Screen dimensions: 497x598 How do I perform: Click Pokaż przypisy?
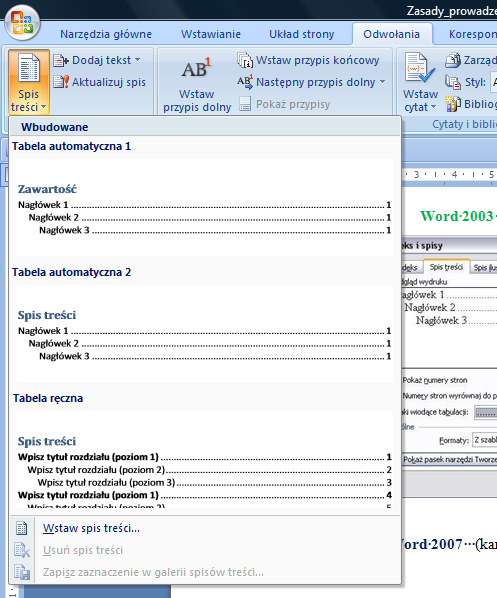click(285, 104)
